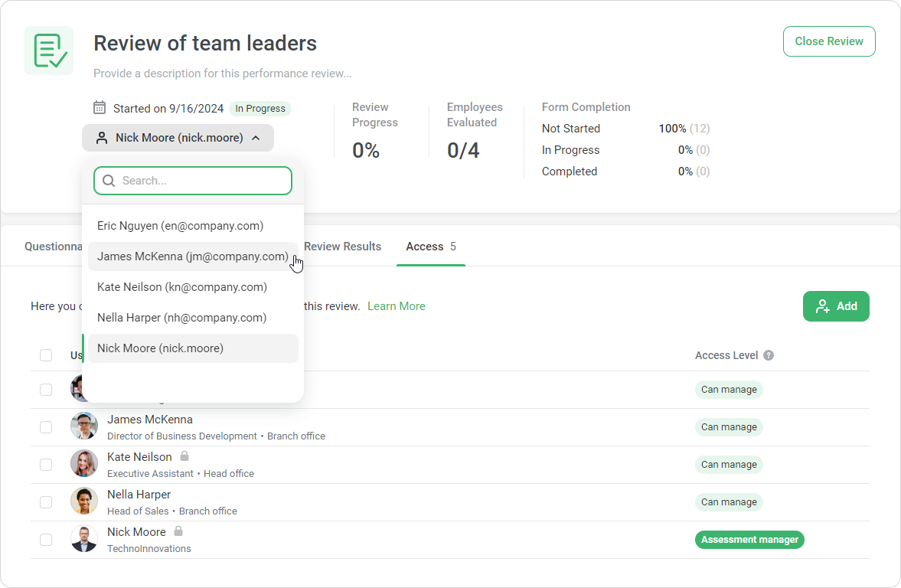Click the review document checklist icon
This screenshot has height=588, width=901.
pos(49,51)
